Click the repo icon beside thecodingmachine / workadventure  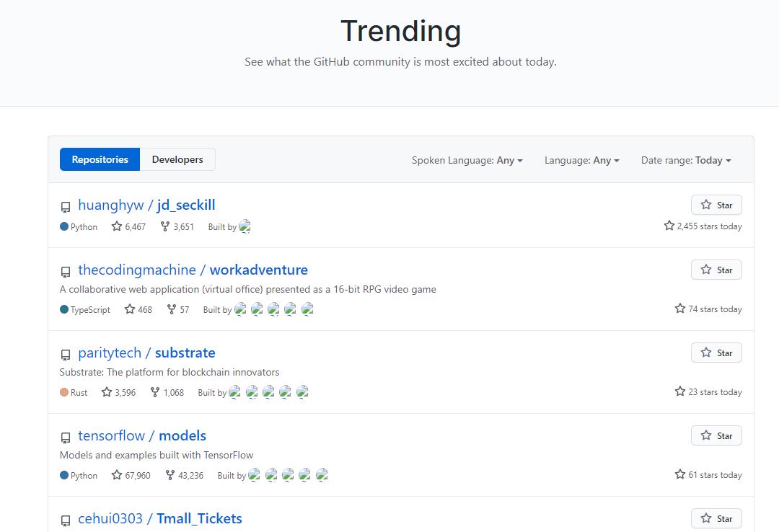coord(66,272)
